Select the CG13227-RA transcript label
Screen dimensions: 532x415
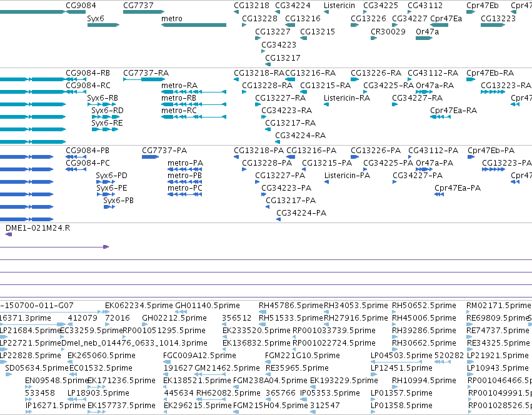tap(280, 98)
